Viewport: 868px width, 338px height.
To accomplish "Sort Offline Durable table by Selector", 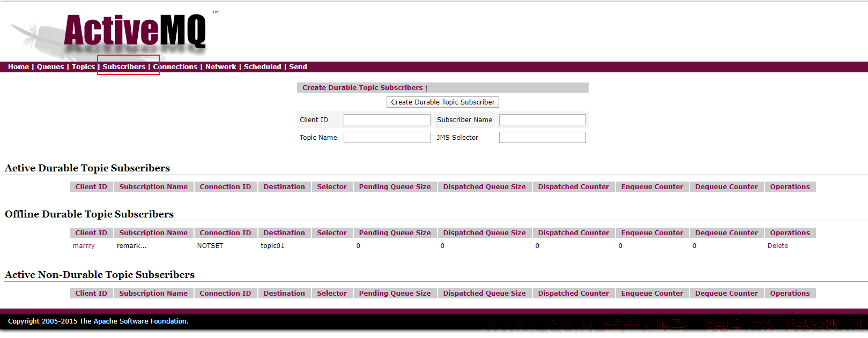I will 332,233.
